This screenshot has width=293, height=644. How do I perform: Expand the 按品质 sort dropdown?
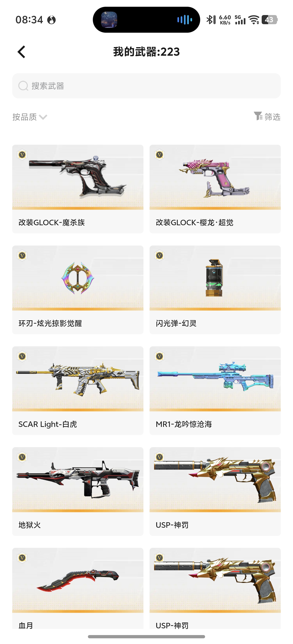(x=30, y=117)
